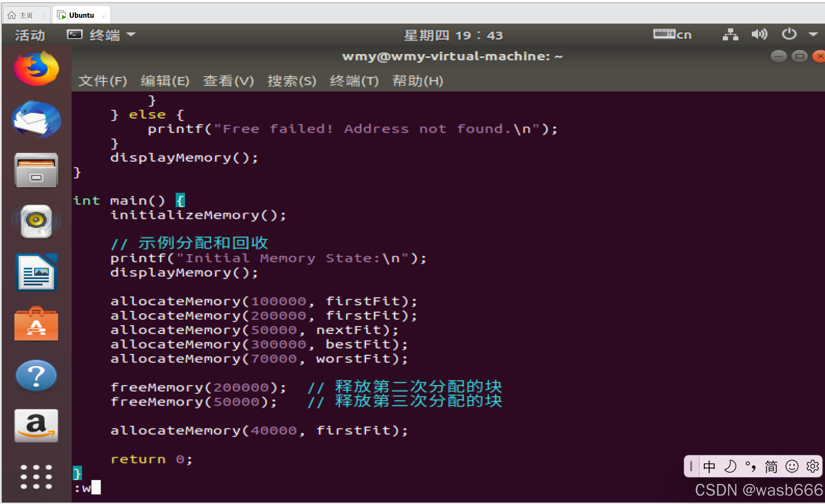Launch Firefox from the dock
The width and height of the screenshot is (825, 504).
click(x=36, y=68)
